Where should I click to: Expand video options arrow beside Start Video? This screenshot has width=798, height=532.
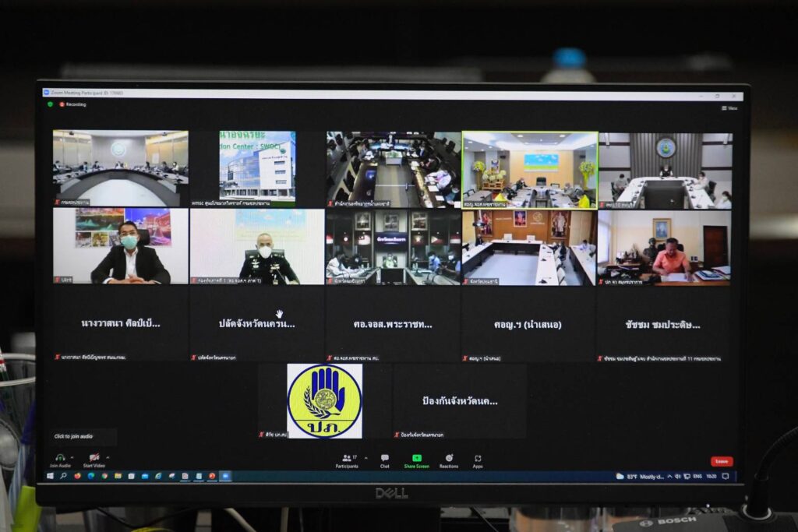pos(108,457)
